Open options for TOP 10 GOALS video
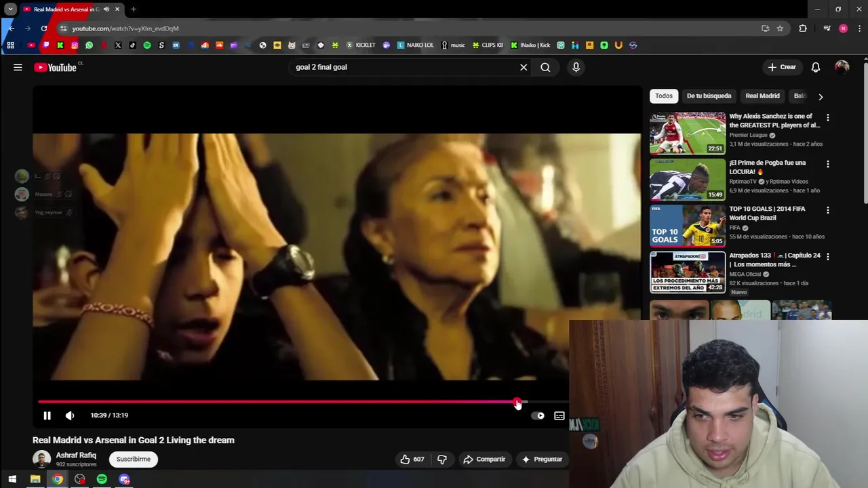This screenshot has width=868, height=488. coord(827,210)
